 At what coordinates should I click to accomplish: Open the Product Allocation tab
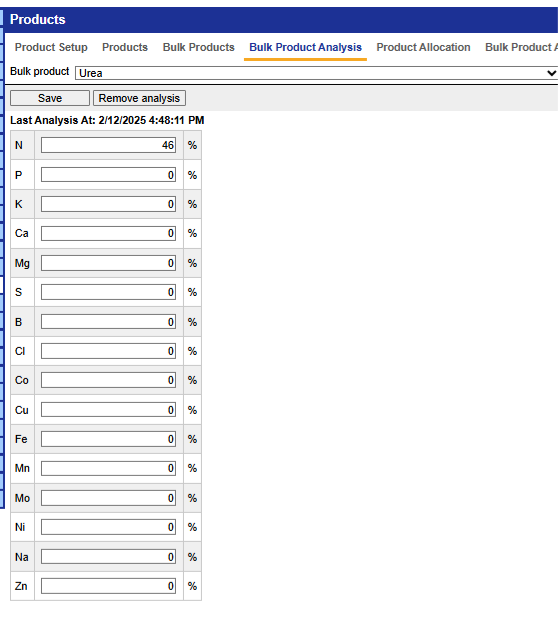click(x=423, y=47)
